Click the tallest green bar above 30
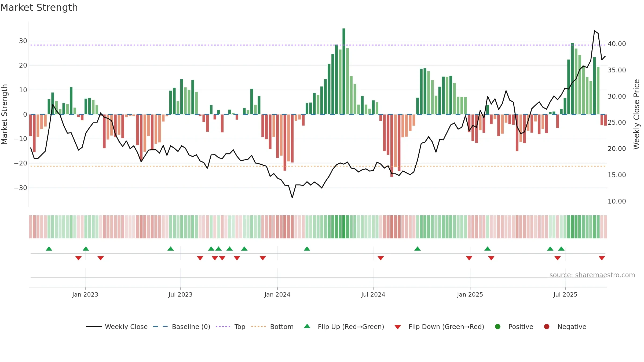The height and width of the screenshot is (362, 644). (x=344, y=71)
